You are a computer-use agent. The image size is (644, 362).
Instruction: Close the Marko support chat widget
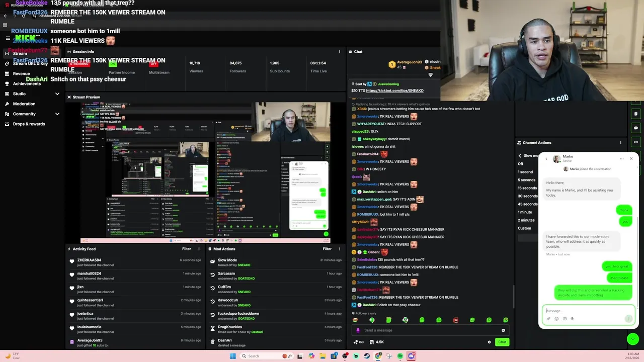click(631, 159)
